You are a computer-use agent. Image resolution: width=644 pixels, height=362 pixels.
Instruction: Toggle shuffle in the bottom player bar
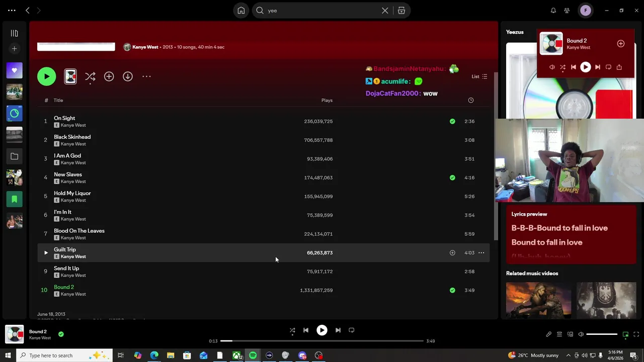tap(292, 330)
